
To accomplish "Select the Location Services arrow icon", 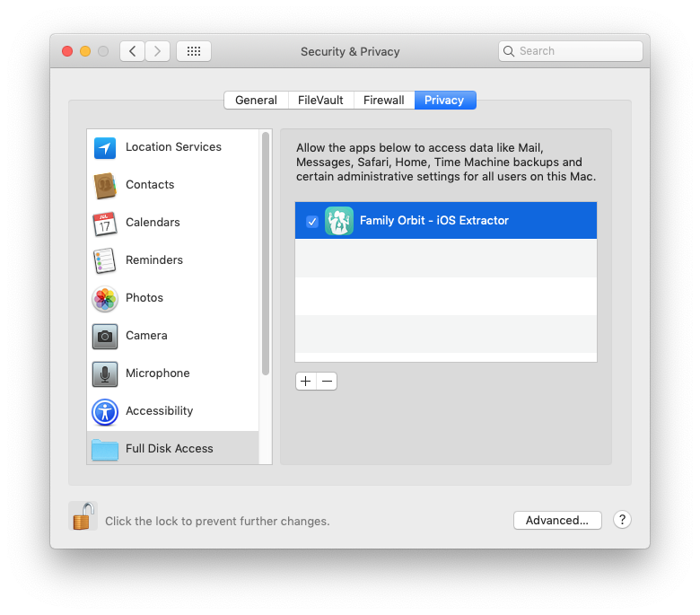I will pos(105,148).
